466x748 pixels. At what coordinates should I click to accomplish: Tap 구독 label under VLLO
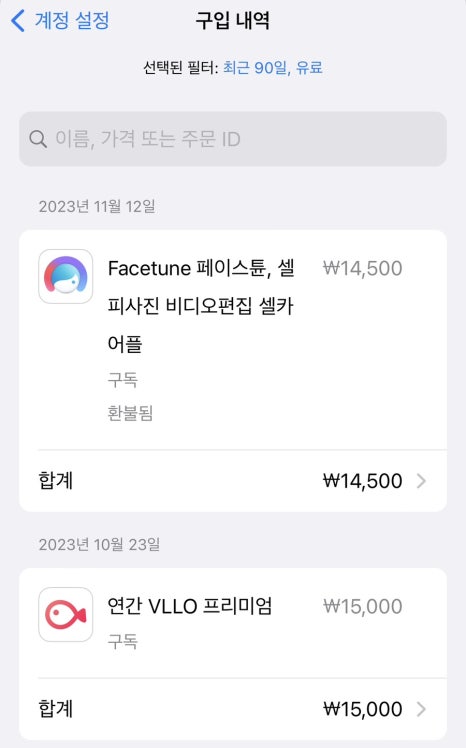pos(123,641)
